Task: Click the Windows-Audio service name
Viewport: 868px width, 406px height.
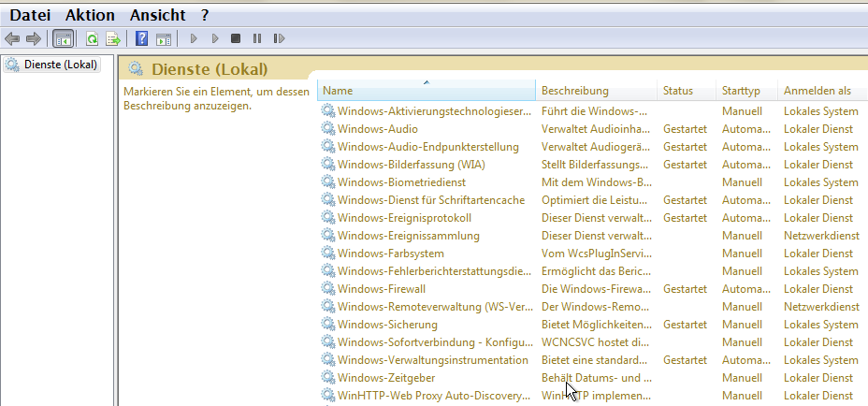Action: coord(378,128)
